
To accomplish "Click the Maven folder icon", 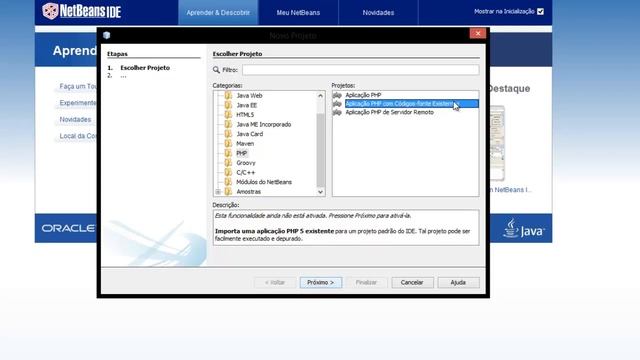I will (x=228, y=143).
